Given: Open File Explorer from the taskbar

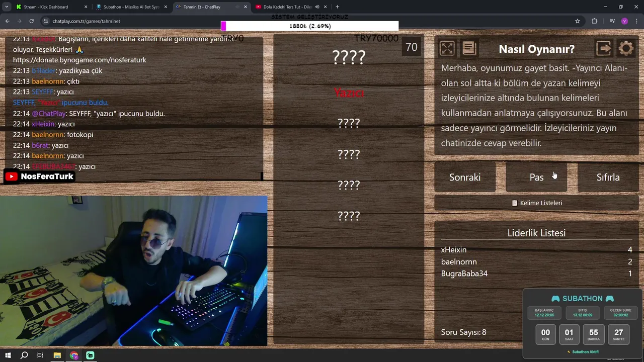Looking at the screenshot, I should point(57,355).
